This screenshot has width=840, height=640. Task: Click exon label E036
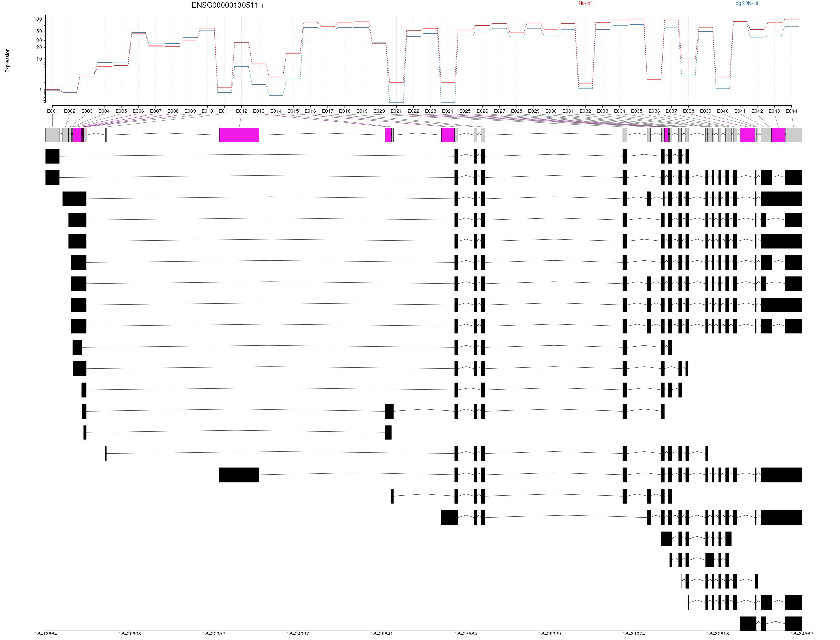tap(654, 111)
